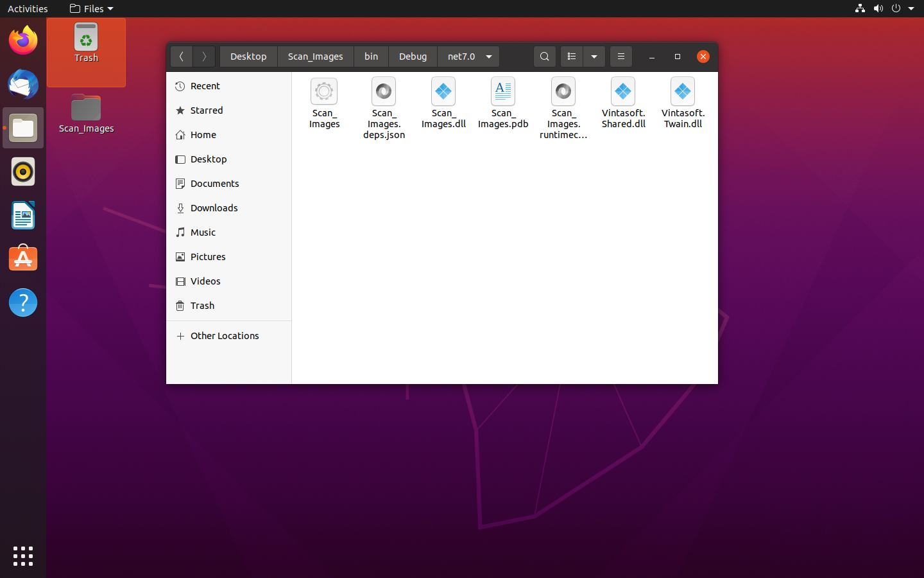Screen dimensions: 924x578
Task: Select the Scan_Images.pdb file
Action: (x=503, y=92)
